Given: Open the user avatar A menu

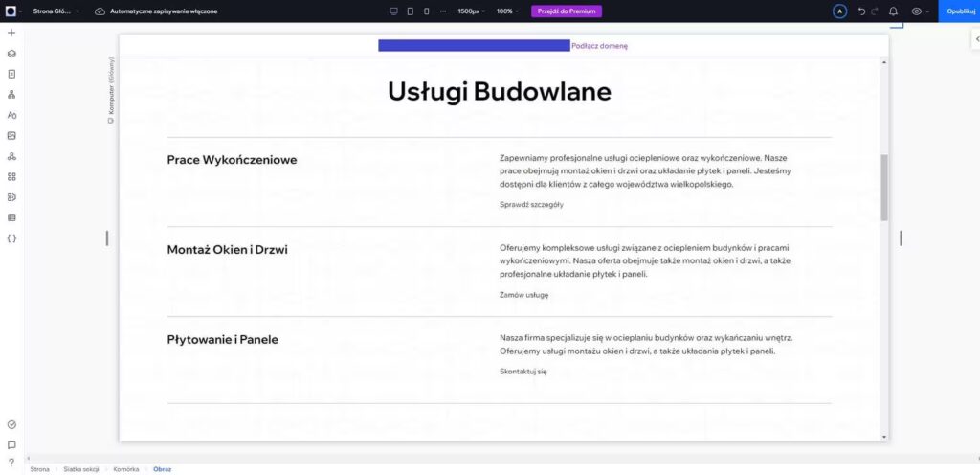Looking at the screenshot, I should pyautogui.click(x=840, y=11).
